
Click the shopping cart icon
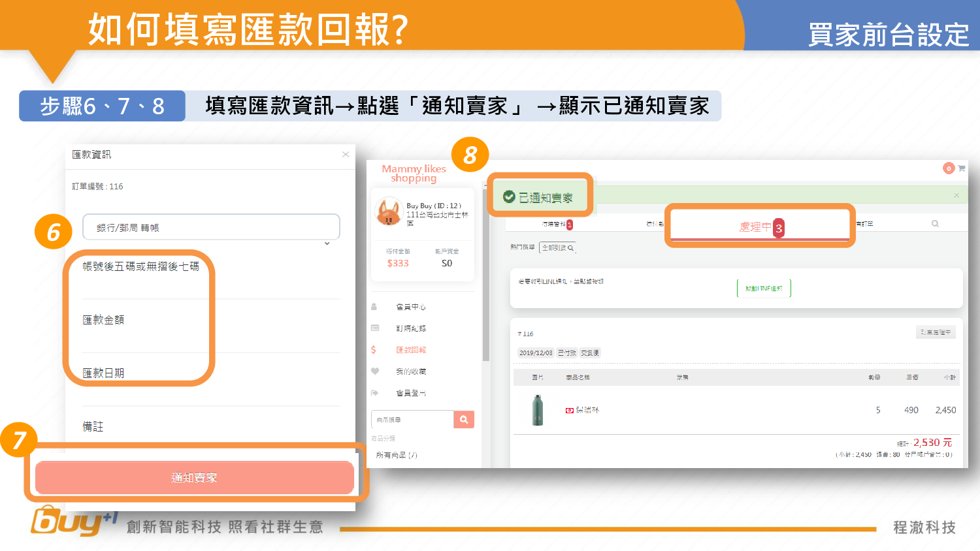click(x=961, y=168)
